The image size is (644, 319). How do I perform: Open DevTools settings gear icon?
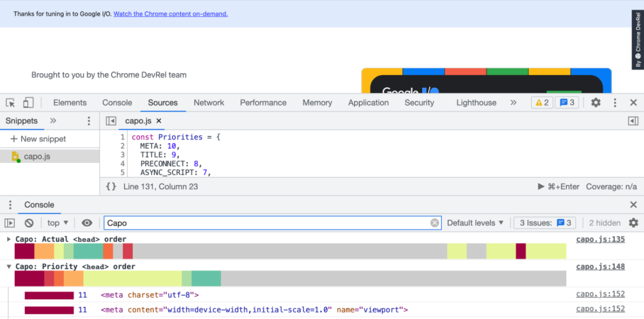596,103
